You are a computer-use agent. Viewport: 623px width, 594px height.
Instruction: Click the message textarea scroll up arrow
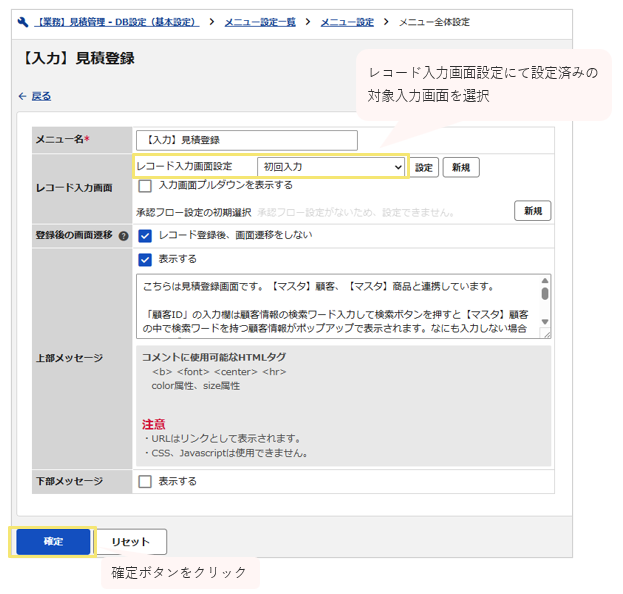pos(545,281)
